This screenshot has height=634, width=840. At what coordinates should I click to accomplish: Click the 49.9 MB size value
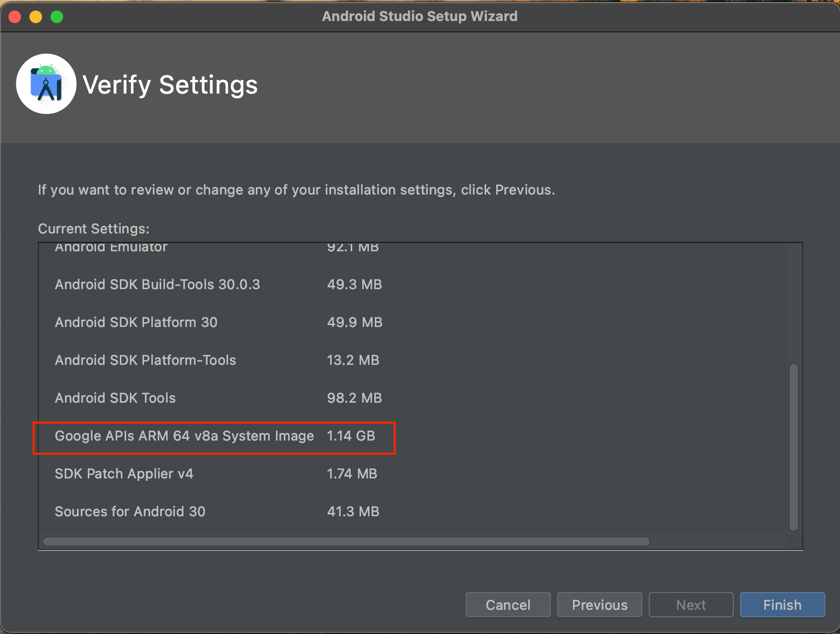click(x=355, y=322)
